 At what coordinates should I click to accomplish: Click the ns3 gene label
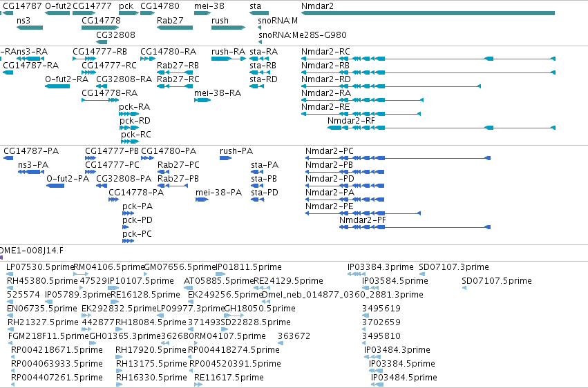pos(23,20)
